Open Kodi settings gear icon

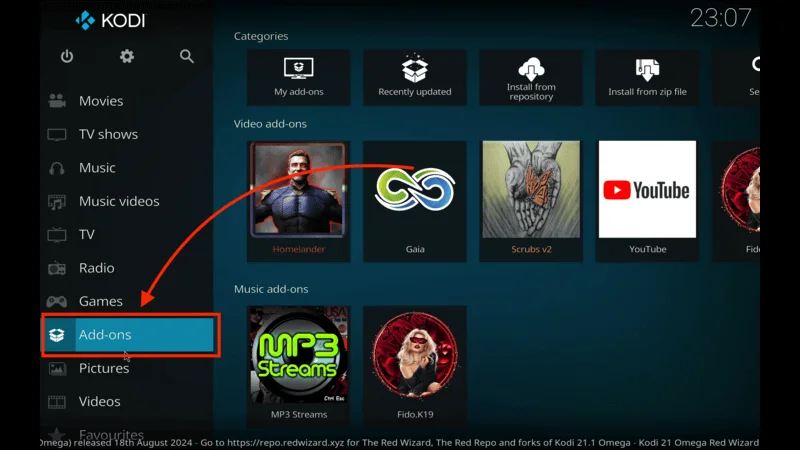point(127,56)
